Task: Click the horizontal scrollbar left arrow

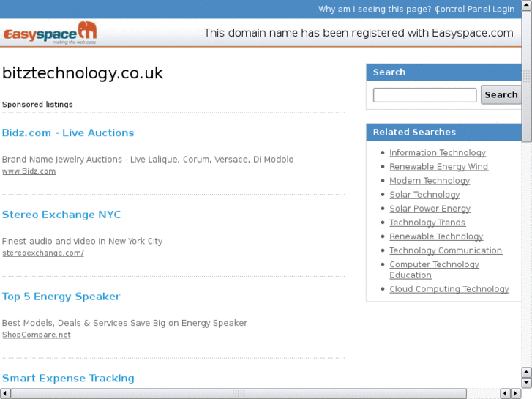Action: click(4, 394)
